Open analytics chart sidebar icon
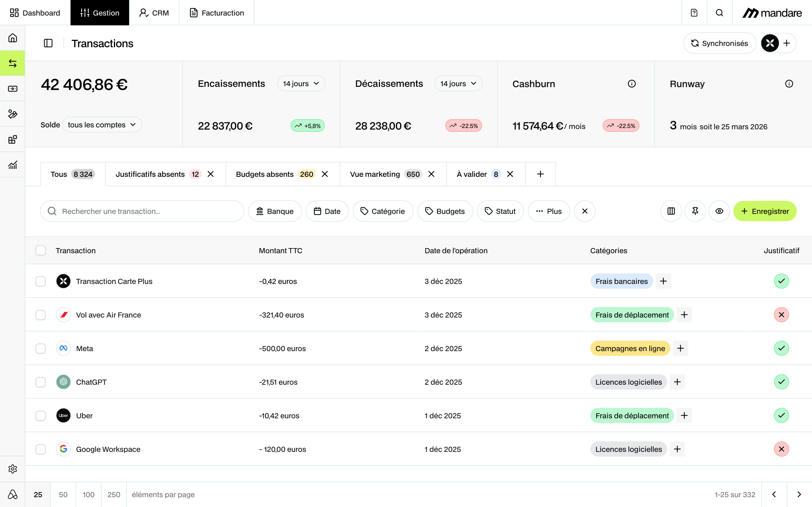The height and width of the screenshot is (507, 812). pos(12,165)
